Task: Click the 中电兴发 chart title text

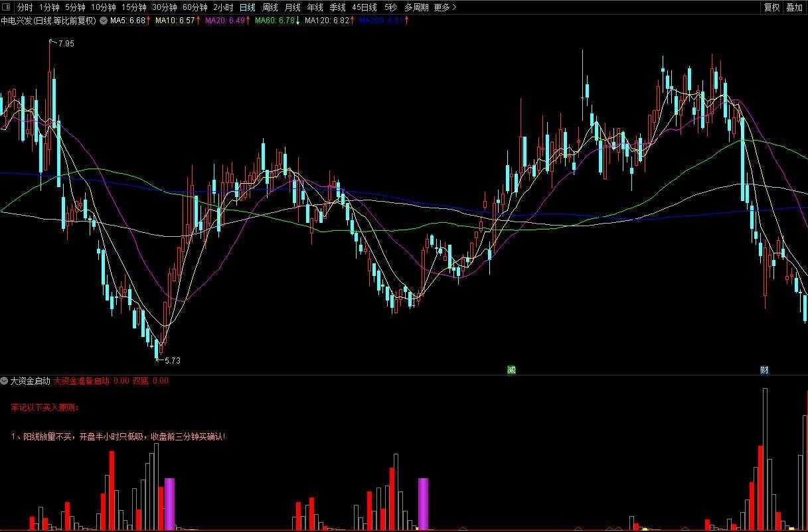Action: click(x=49, y=21)
